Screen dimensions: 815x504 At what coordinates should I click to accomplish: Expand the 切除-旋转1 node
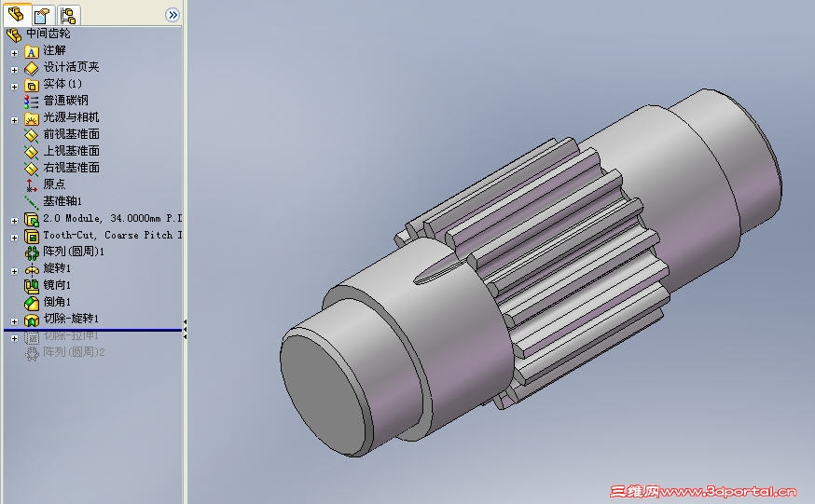(15, 321)
